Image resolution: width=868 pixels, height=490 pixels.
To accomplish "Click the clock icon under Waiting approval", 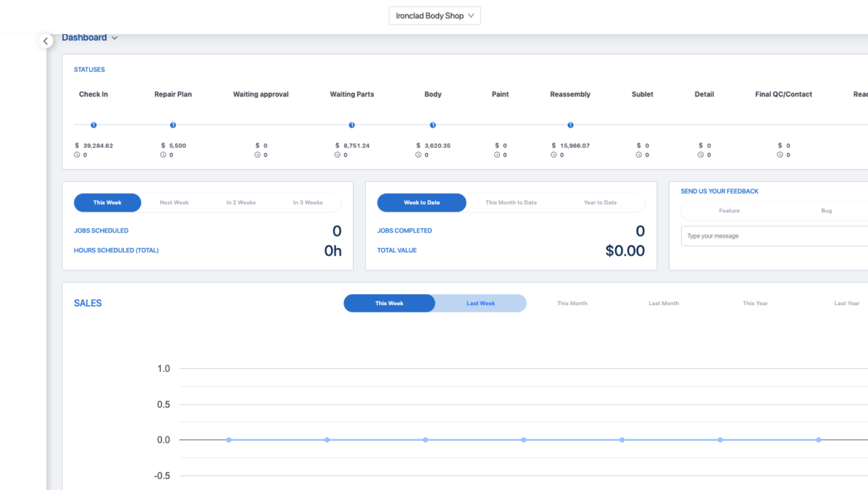I will [257, 155].
